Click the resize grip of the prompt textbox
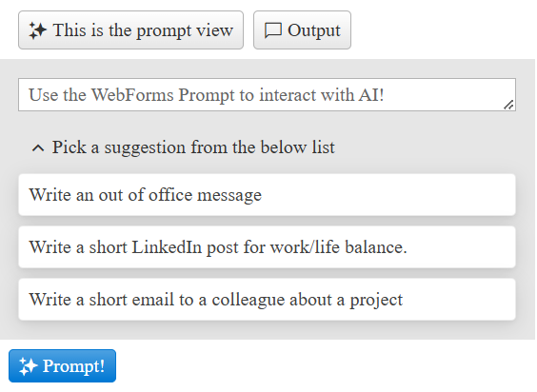The height and width of the screenshot is (392, 537). point(509,105)
